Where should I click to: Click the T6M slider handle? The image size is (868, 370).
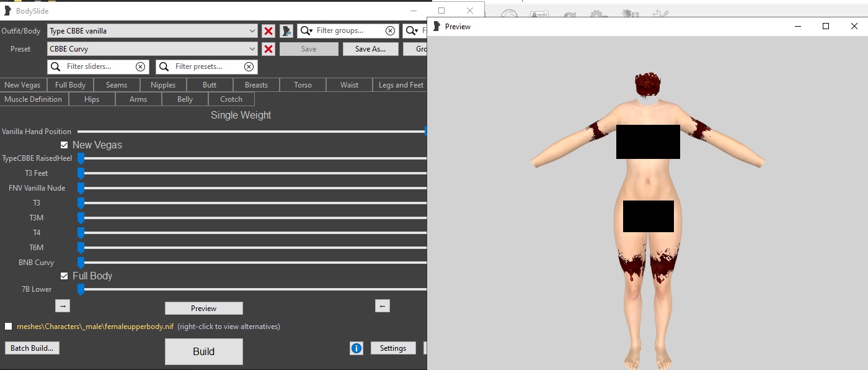click(x=81, y=248)
